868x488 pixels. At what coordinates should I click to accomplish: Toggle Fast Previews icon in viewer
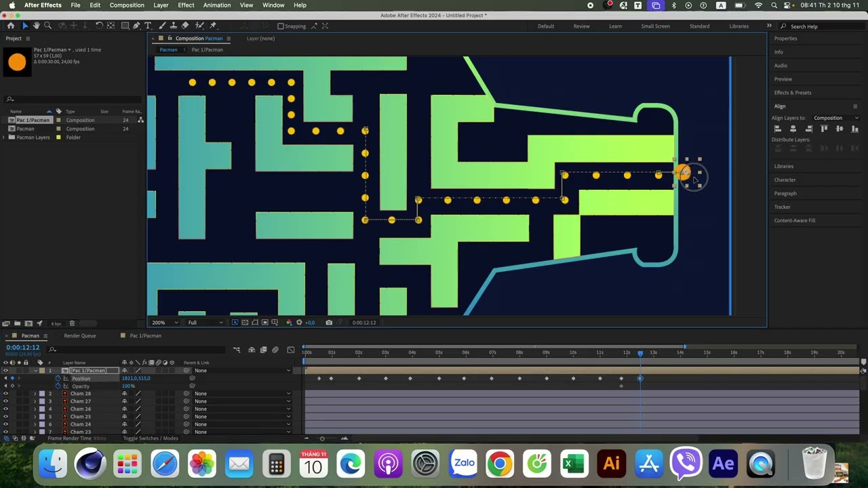click(235, 323)
